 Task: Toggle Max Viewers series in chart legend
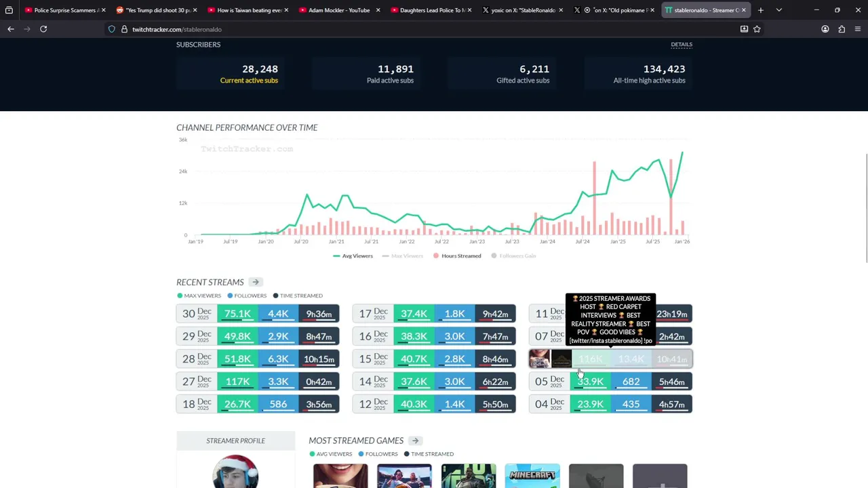tap(403, 256)
